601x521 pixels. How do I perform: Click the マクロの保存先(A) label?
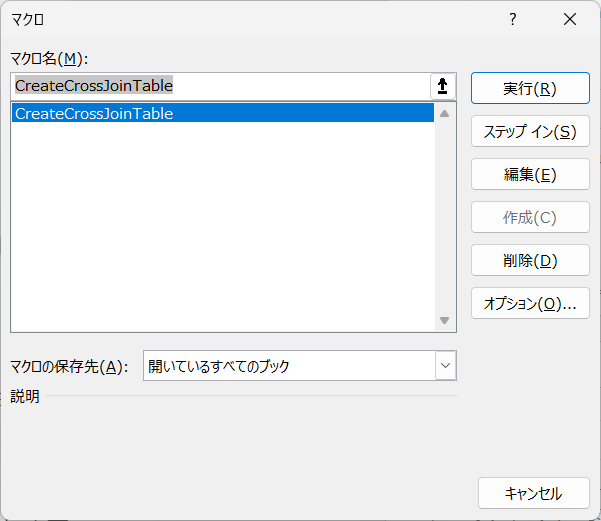69,367
